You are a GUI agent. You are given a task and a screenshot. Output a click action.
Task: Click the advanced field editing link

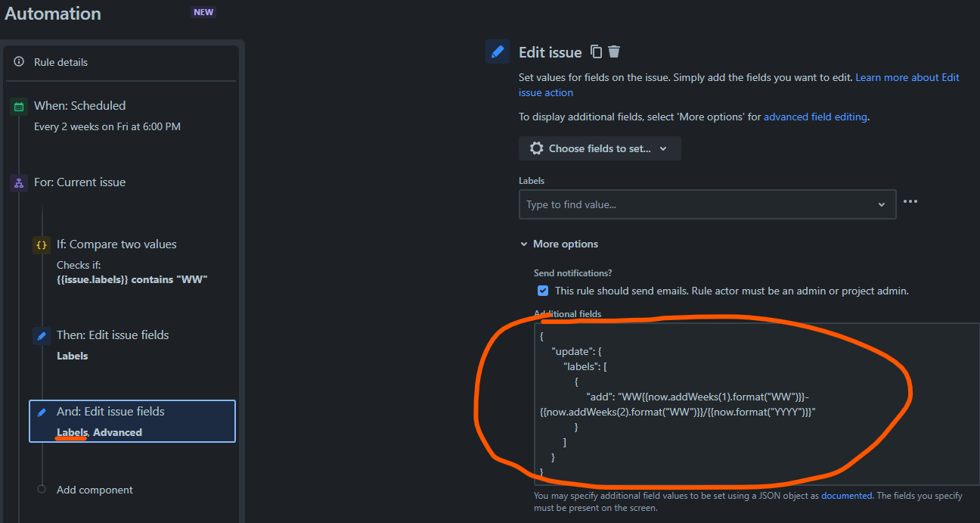(815, 117)
